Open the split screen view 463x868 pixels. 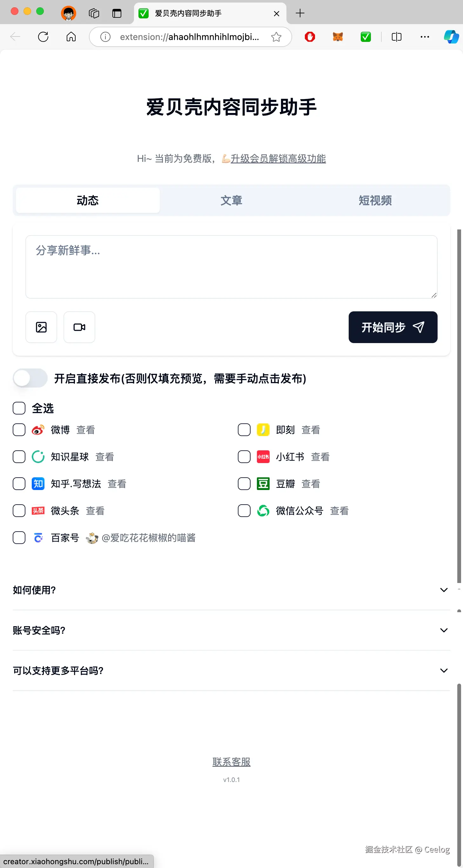[x=397, y=37]
